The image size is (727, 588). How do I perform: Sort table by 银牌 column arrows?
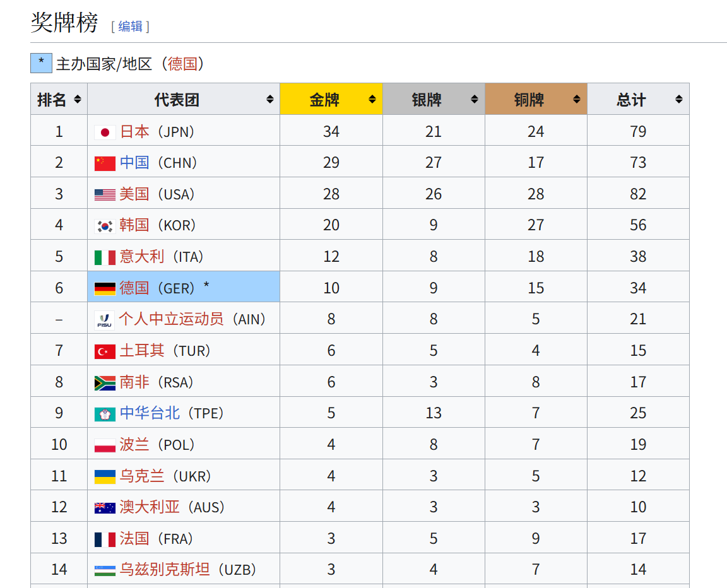[475, 99]
